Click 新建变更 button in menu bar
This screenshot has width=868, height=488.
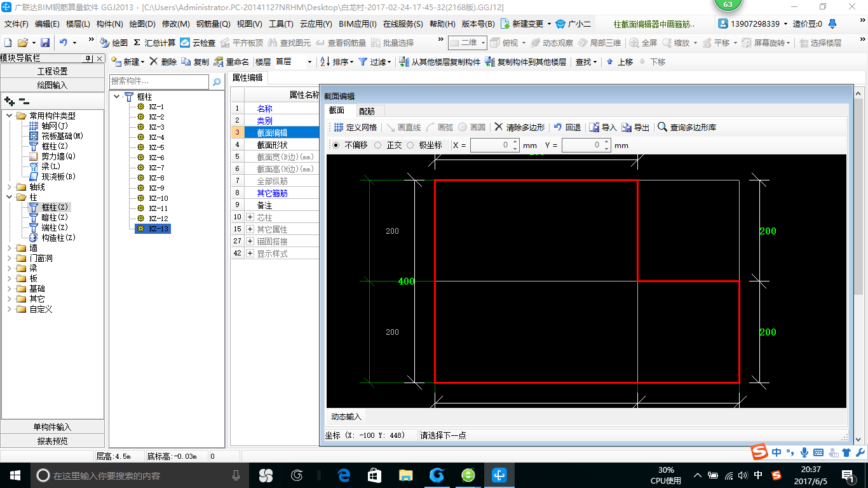(527, 24)
